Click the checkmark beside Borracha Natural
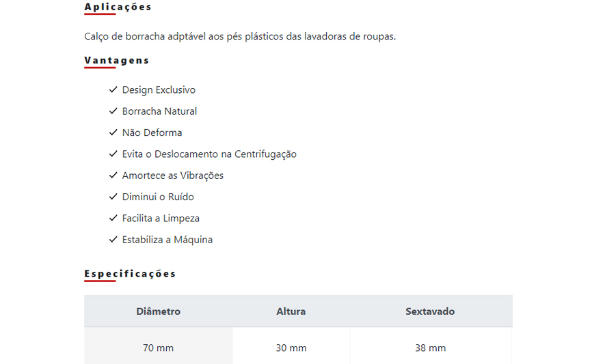 (x=113, y=111)
